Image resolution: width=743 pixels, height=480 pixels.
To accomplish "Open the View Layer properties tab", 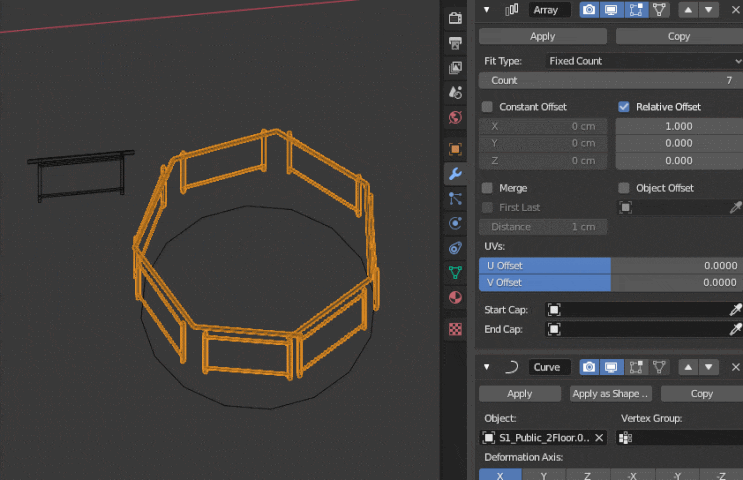I will (x=455, y=68).
